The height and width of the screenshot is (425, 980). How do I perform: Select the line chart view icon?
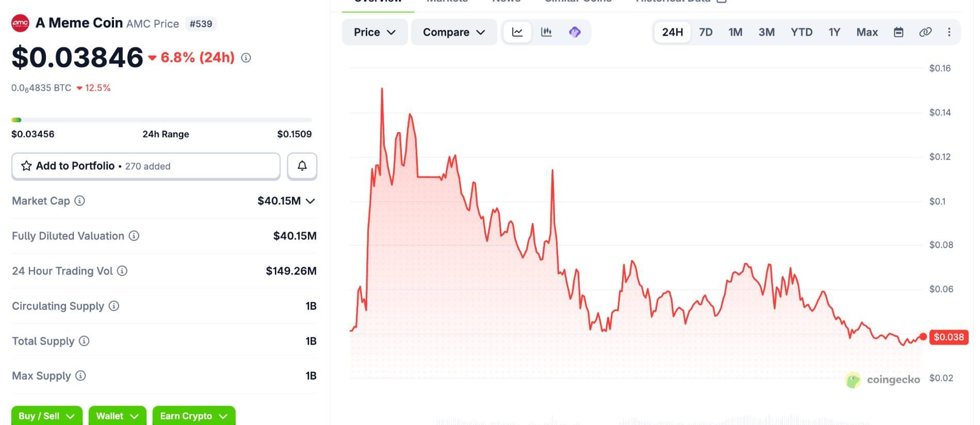click(517, 32)
